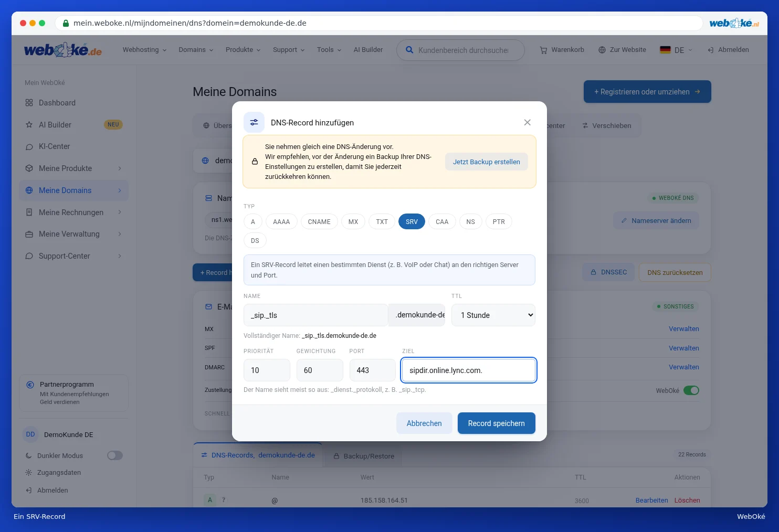Image resolution: width=779 pixels, height=532 pixels.
Task: Select record type CNAME
Action: tap(319, 221)
